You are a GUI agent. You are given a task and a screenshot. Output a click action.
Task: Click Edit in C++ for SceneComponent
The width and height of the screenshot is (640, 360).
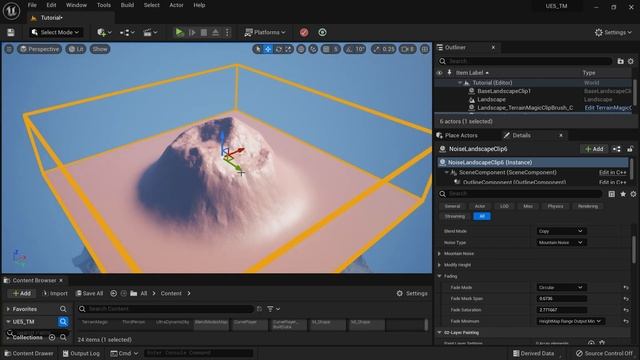(613, 173)
